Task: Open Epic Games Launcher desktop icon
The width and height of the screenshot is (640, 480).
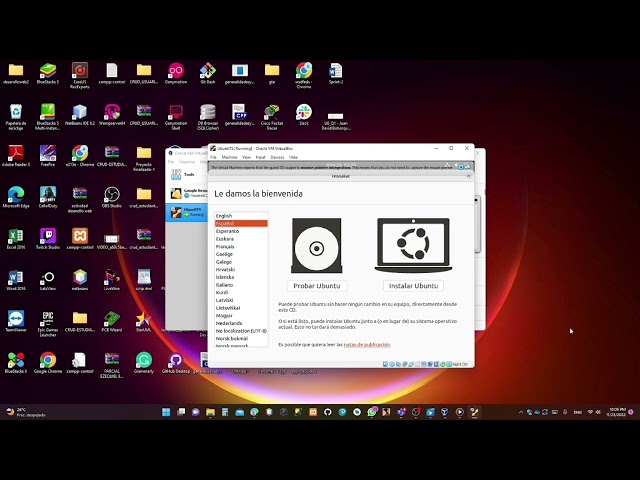Action: pyautogui.click(x=48, y=324)
